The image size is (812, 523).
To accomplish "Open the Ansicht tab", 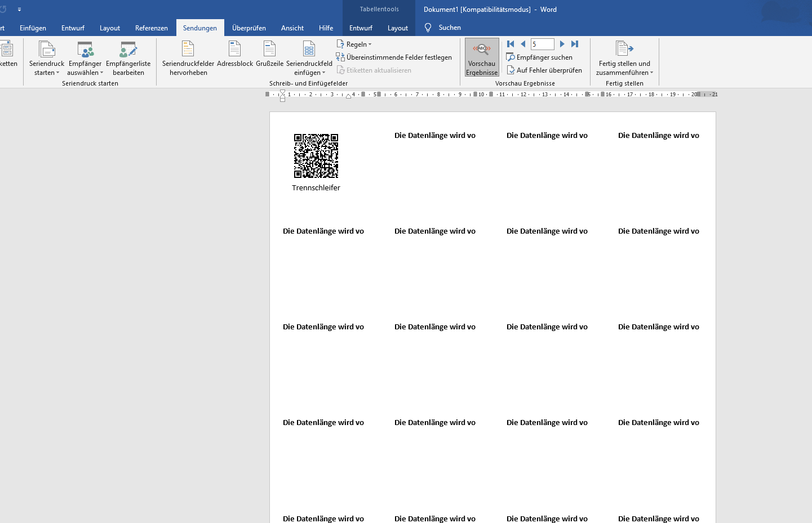I will click(x=292, y=28).
